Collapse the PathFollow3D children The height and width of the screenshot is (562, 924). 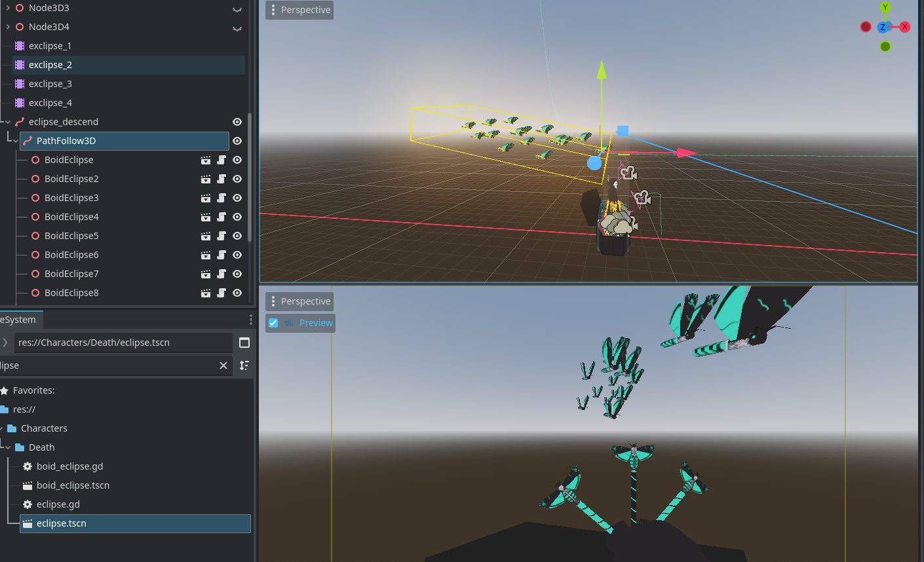[16, 141]
